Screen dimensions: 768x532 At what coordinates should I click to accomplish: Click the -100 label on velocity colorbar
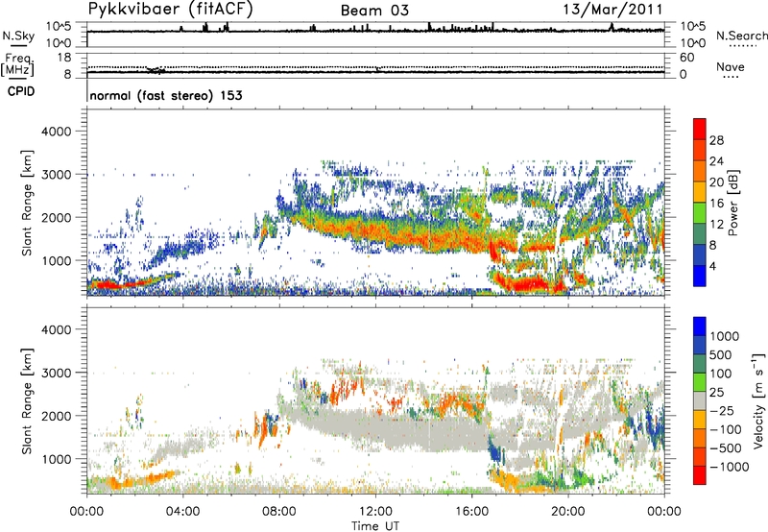coord(725,429)
